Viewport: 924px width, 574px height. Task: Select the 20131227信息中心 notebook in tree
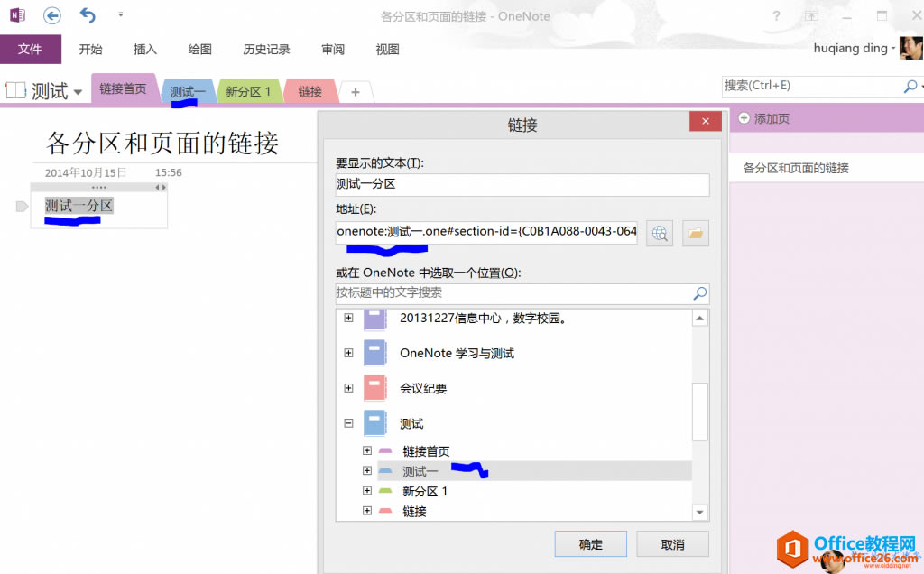484,319
